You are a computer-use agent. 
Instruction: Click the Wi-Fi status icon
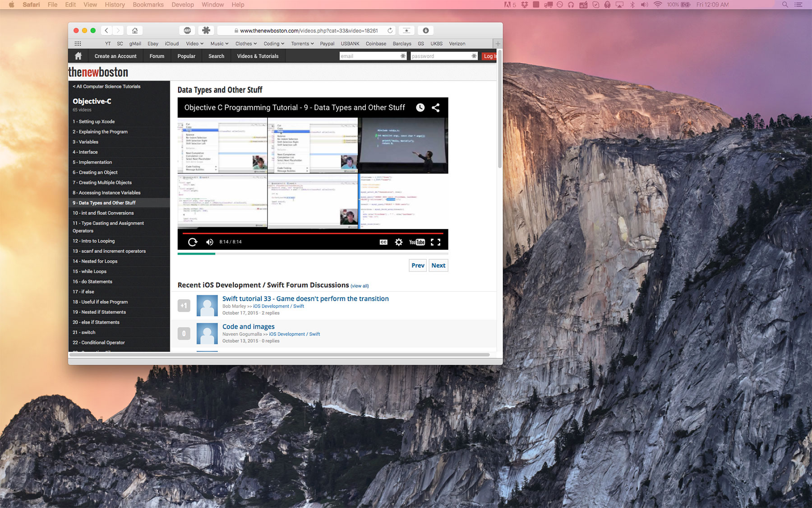coord(658,5)
